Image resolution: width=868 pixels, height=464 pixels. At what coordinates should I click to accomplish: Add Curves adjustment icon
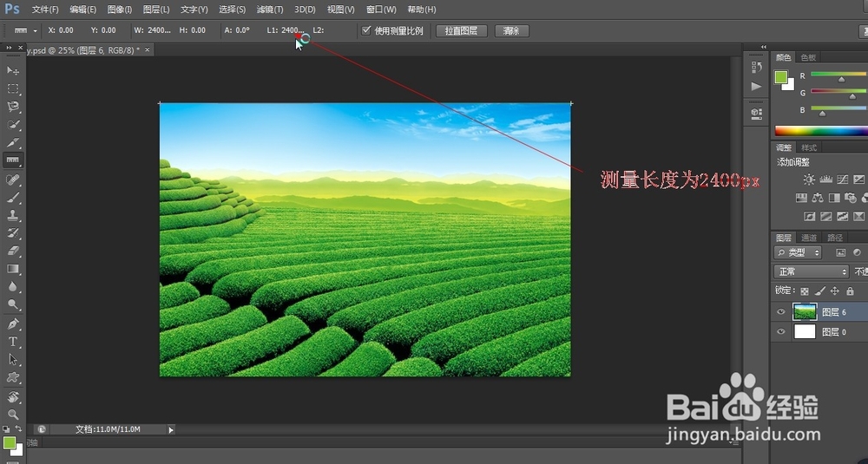pyautogui.click(x=843, y=180)
